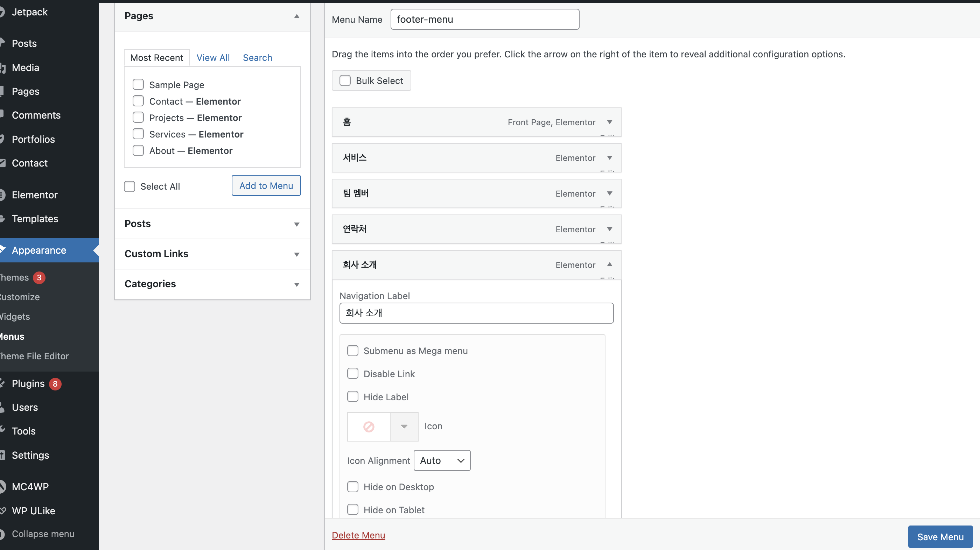The height and width of the screenshot is (550, 980).
Task: Go to Menus submenu
Action: tap(12, 337)
